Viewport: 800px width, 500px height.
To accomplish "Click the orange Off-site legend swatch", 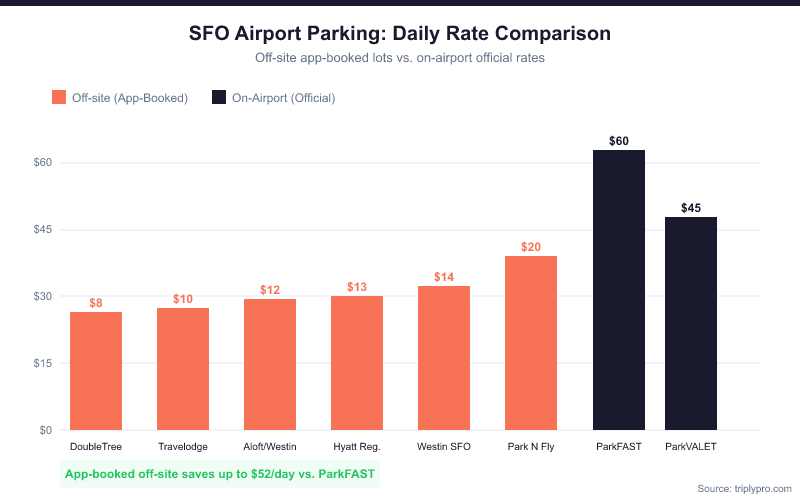I will tap(59, 98).
